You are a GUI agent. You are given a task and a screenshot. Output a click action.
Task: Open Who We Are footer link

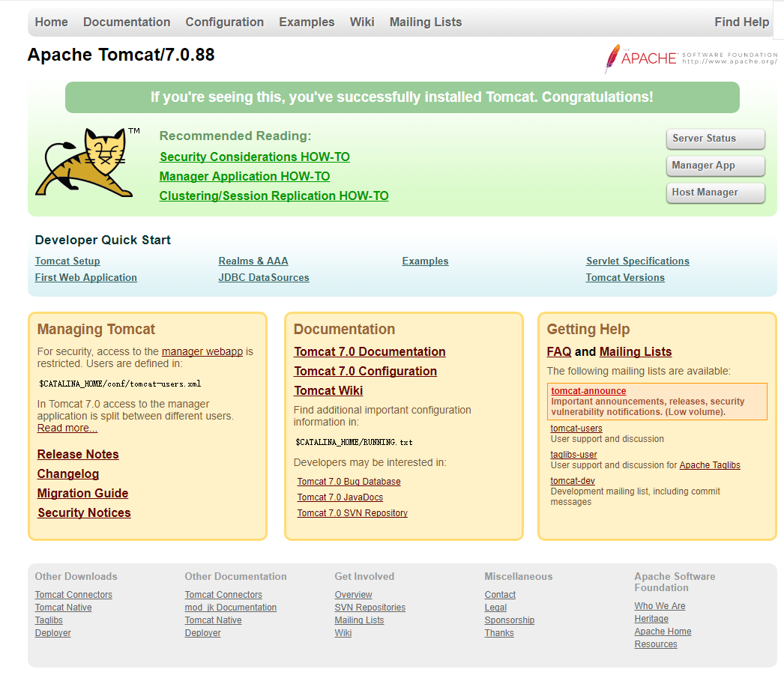click(x=660, y=606)
